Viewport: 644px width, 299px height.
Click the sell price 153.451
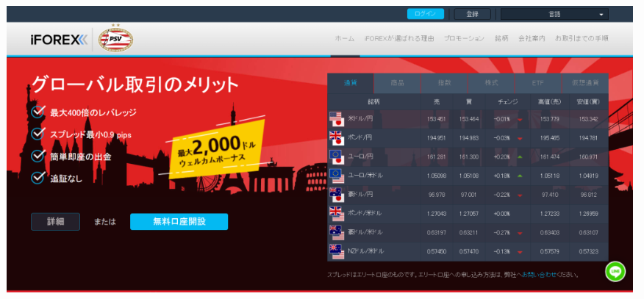(x=437, y=119)
